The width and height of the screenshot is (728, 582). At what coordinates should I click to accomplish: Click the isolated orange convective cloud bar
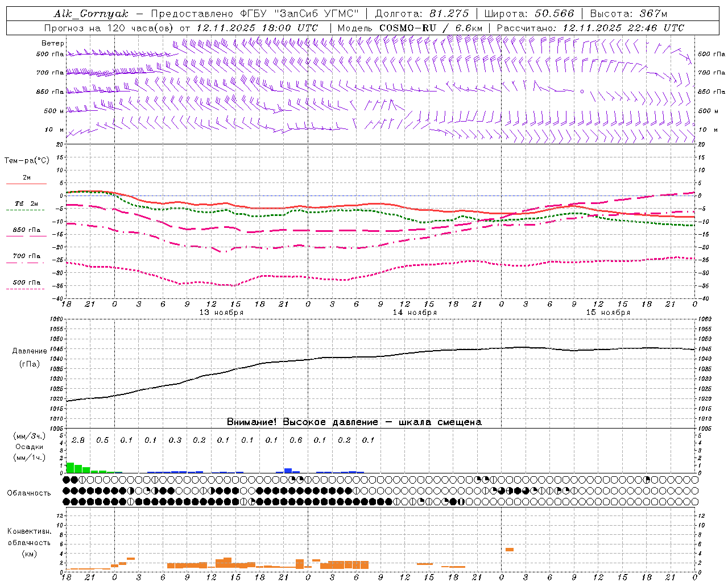[x=510, y=550]
